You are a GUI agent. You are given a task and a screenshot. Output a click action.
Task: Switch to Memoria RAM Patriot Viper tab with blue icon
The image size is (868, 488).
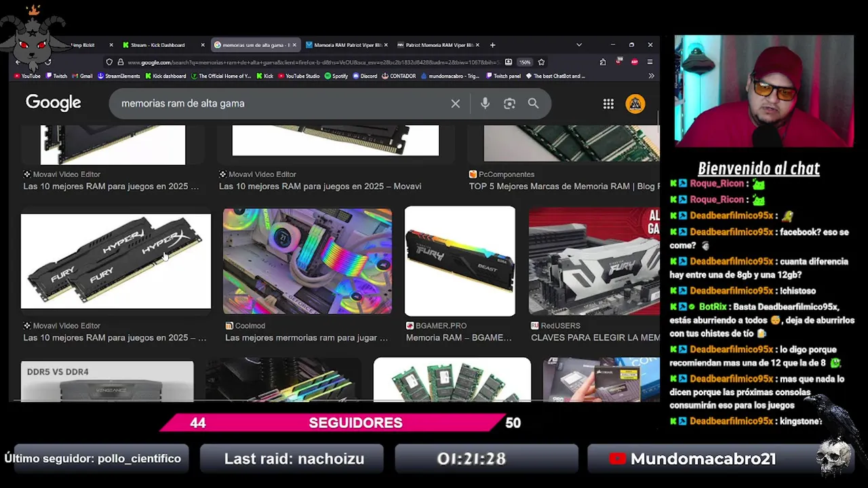pyautogui.click(x=346, y=45)
